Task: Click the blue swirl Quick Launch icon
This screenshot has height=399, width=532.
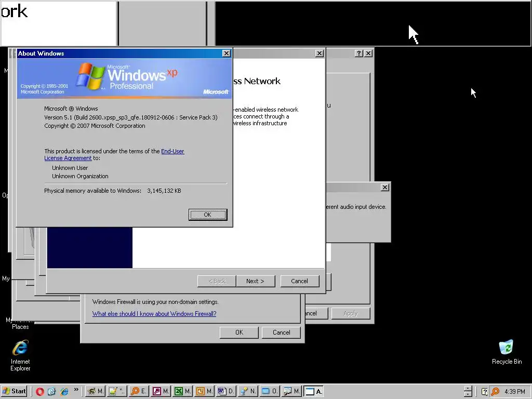Action: [x=51, y=391]
